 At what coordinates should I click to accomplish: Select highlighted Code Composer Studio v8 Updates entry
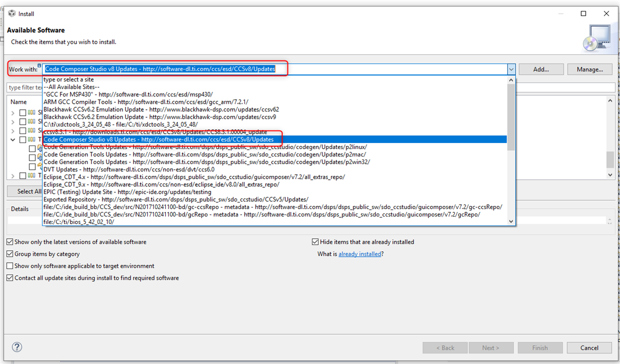coord(275,139)
